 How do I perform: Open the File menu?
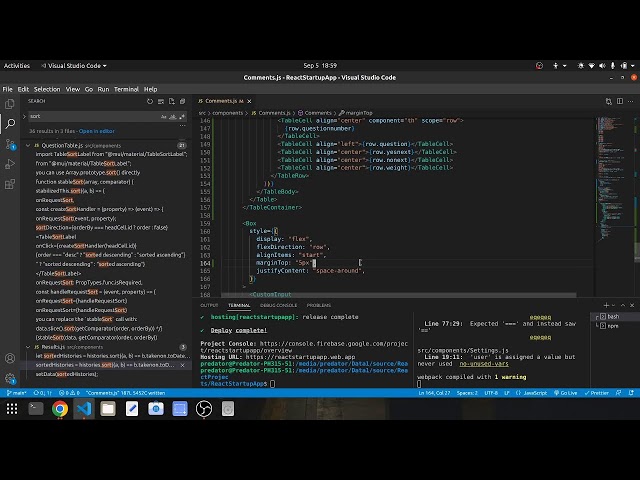click(x=7, y=89)
